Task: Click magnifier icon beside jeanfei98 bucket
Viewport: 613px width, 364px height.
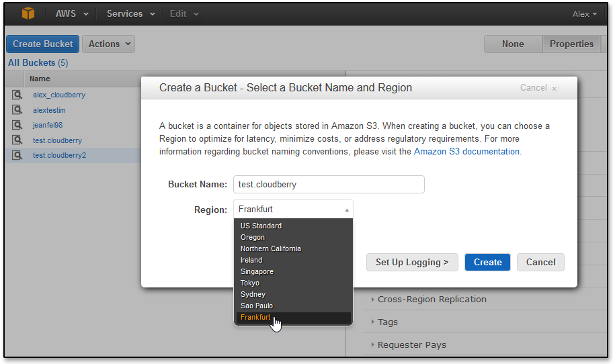Action: tap(17, 125)
